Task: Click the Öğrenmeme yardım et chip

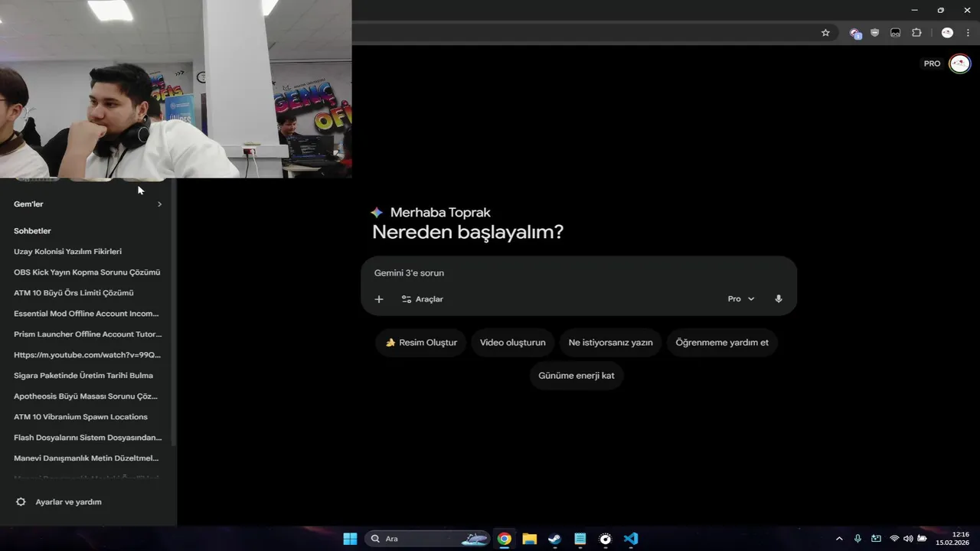Action: pos(722,343)
